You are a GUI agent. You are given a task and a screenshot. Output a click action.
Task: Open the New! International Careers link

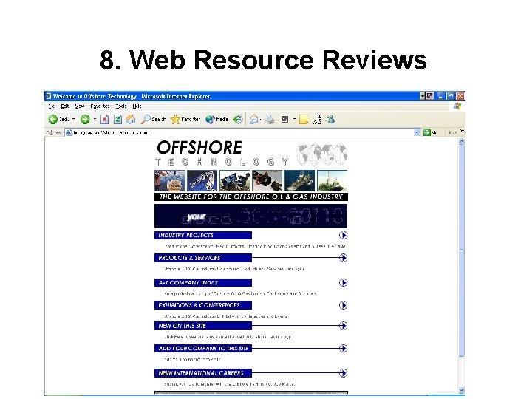tap(203, 373)
